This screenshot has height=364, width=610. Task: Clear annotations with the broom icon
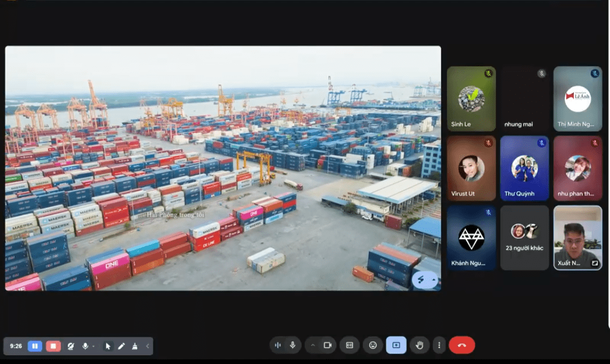pyautogui.click(x=135, y=346)
